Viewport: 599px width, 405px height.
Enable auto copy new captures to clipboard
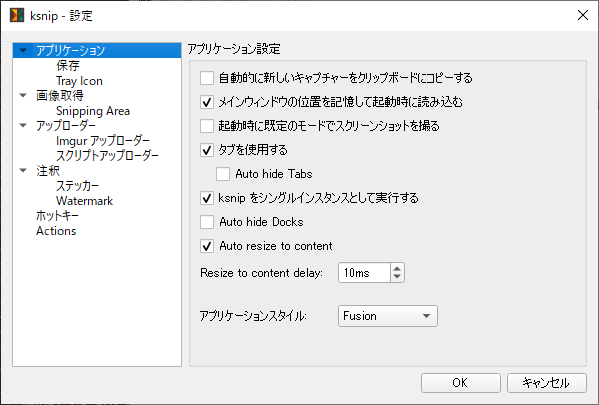click(x=207, y=78)
